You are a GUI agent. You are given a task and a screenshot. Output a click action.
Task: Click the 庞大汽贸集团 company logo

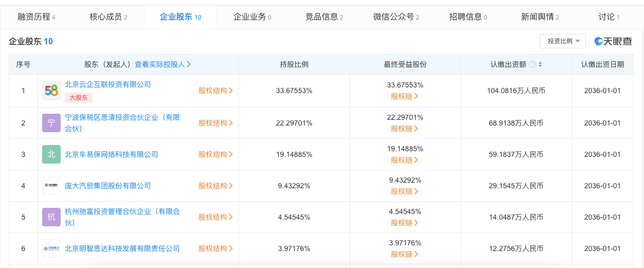(51, 186)
